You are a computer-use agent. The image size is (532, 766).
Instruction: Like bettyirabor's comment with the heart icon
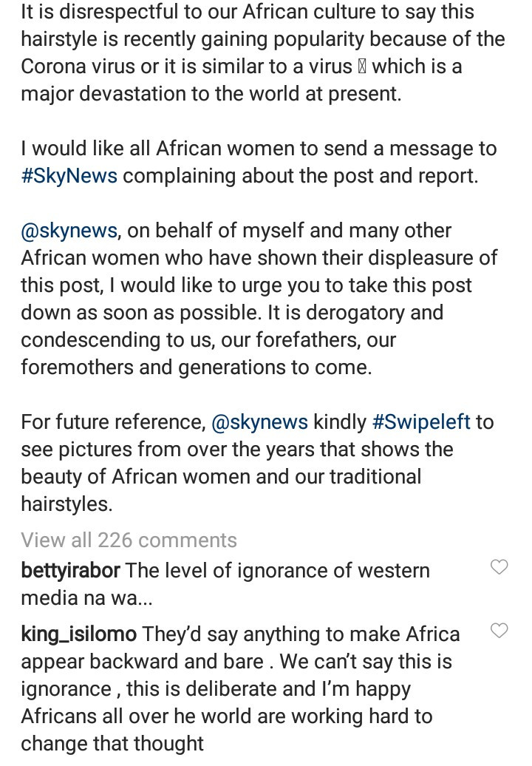(499, 567)
